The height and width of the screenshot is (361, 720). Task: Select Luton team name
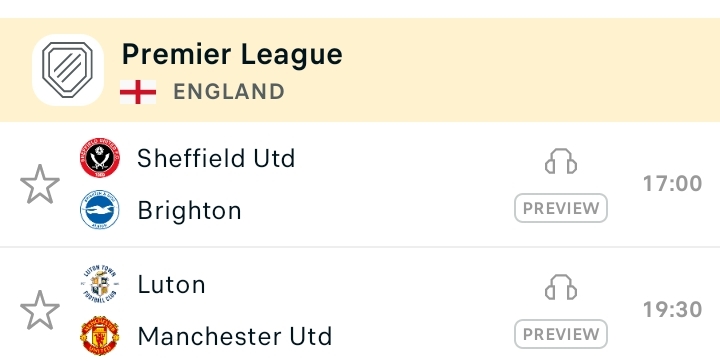coord(171,284)
